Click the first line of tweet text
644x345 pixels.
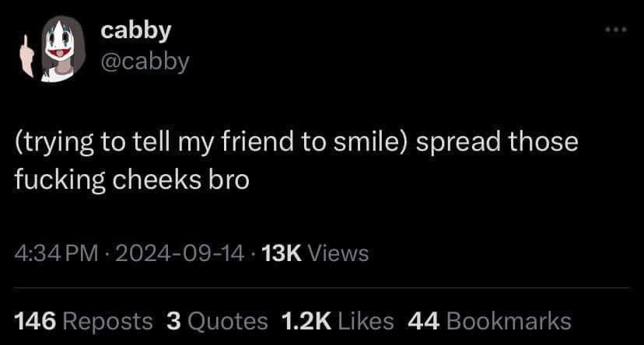point(296,142)
